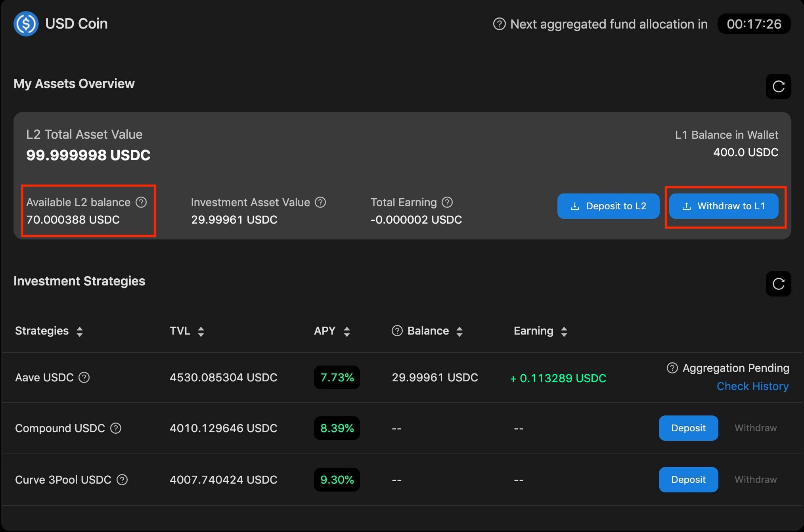Click the Aave USDC strategy name

[x=44, y=377]
